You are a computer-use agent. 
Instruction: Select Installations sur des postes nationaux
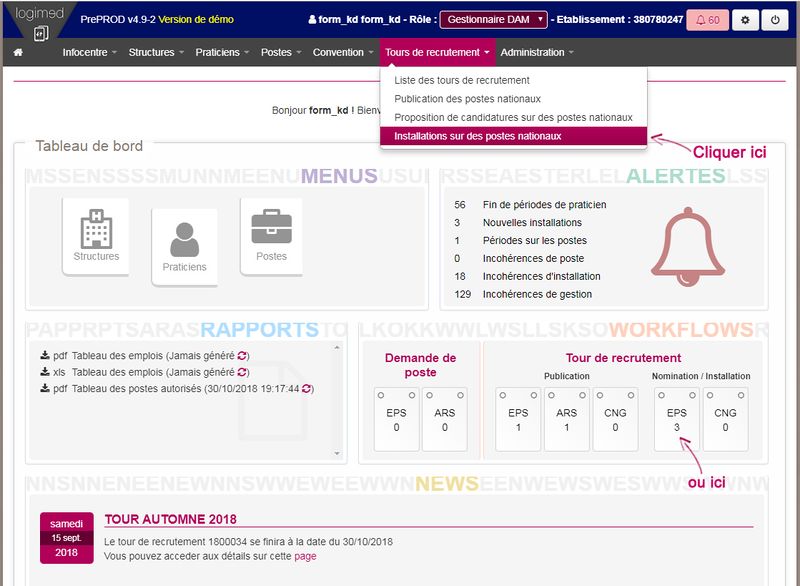513,136
